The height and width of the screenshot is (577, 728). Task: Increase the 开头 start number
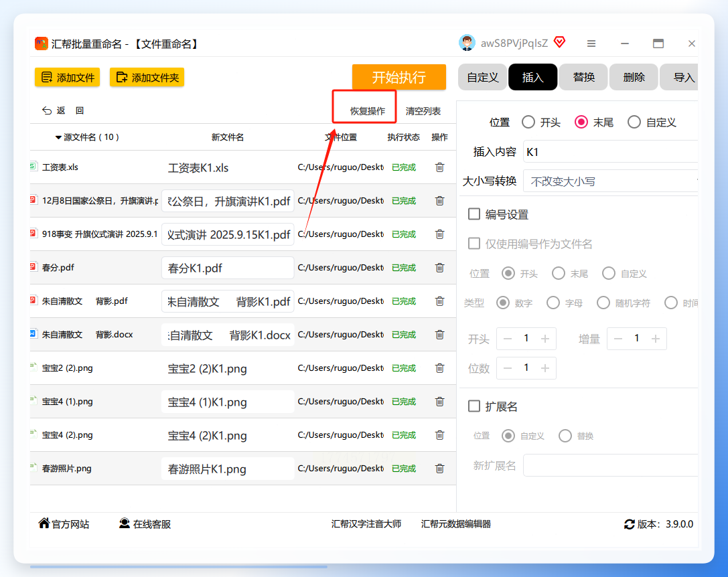click(545, 339)
